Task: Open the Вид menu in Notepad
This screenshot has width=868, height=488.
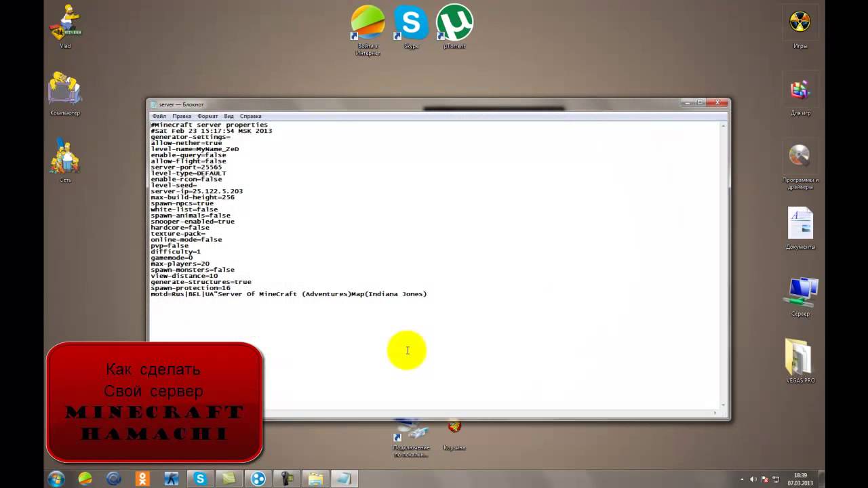Action: point(229,117)
